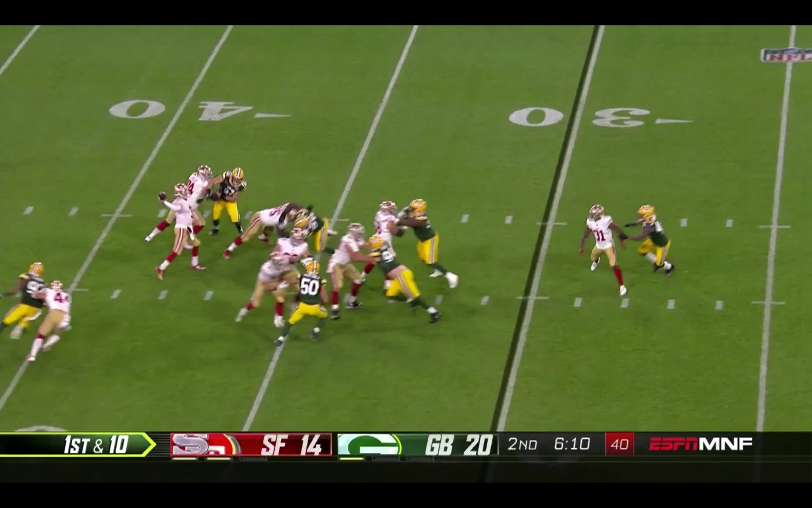Click the 49ers logo in the scorebar
The width and height of the screenshot is (812, 508).
tap(206, 444)
